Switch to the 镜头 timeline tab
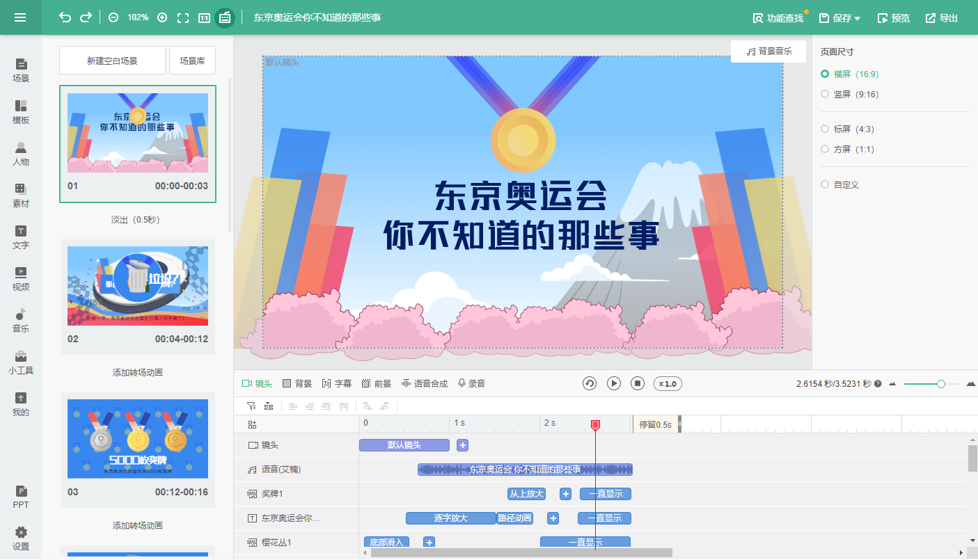The width and height of the screenshot is (978, 560). pyautogui.click(x=257, y=383)
